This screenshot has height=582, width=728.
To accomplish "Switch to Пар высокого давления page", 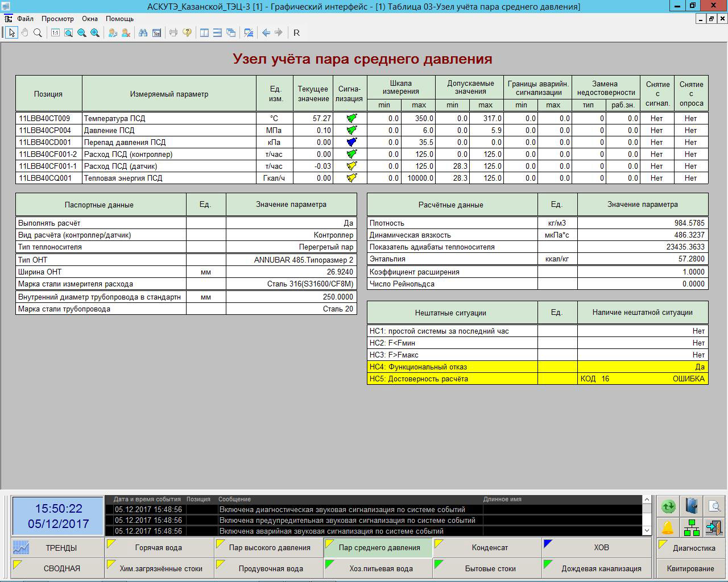I will click(x=269, y=548).
